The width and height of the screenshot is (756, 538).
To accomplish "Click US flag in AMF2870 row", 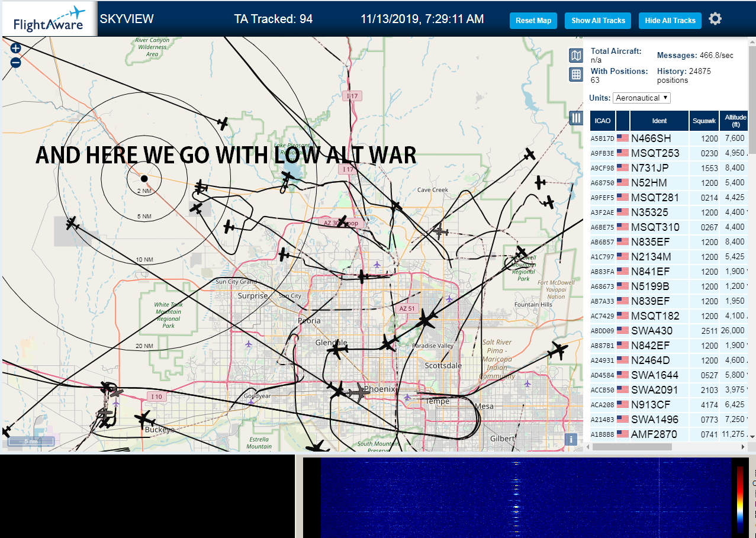I will tap(623, 434).
